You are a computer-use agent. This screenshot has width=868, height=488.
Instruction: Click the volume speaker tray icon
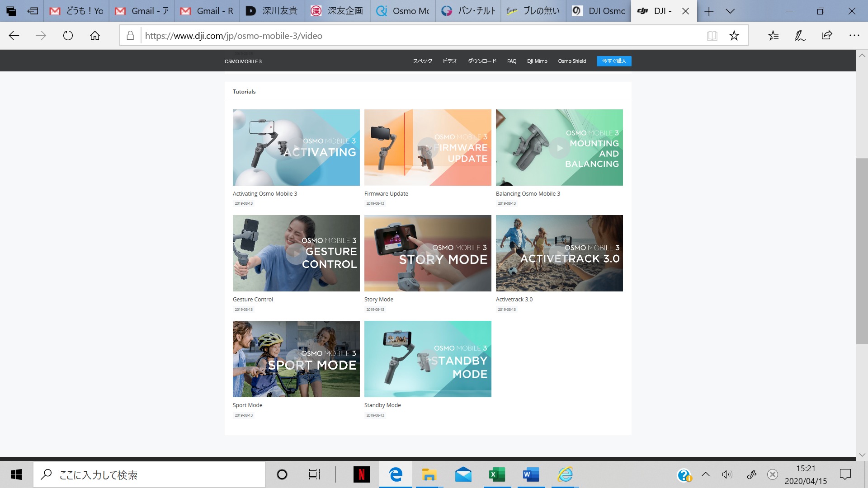(x=727, y=474)
